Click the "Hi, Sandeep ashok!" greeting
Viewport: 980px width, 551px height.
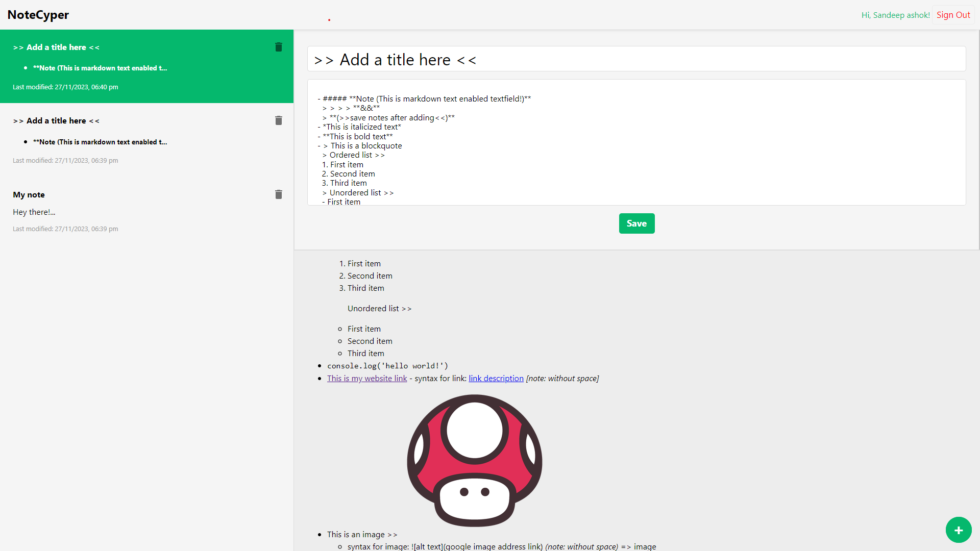point(896,15)
